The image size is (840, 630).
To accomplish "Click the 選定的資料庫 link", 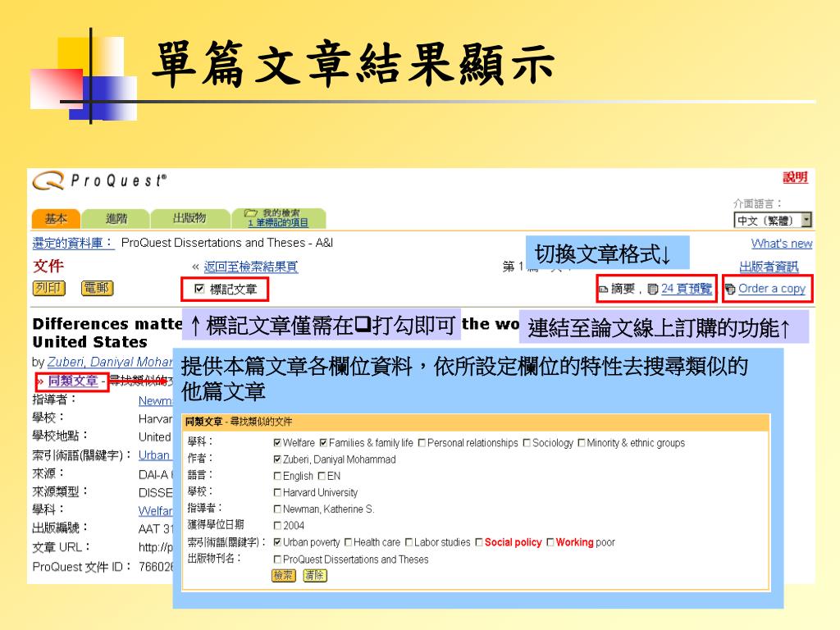I will (x=73, y=243).
